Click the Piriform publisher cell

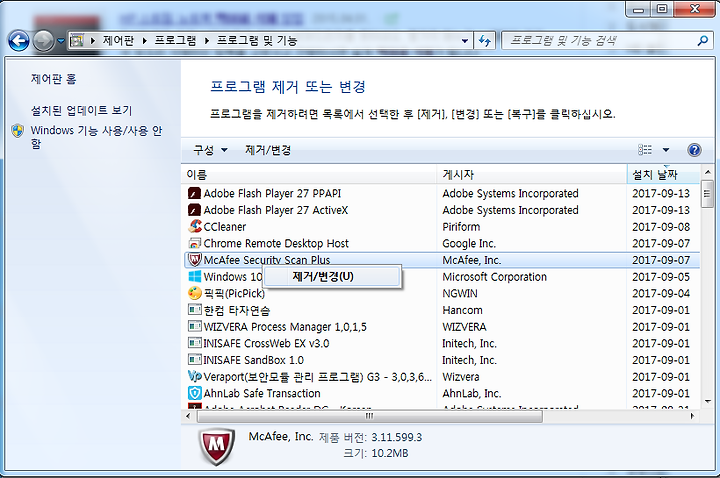461,227
